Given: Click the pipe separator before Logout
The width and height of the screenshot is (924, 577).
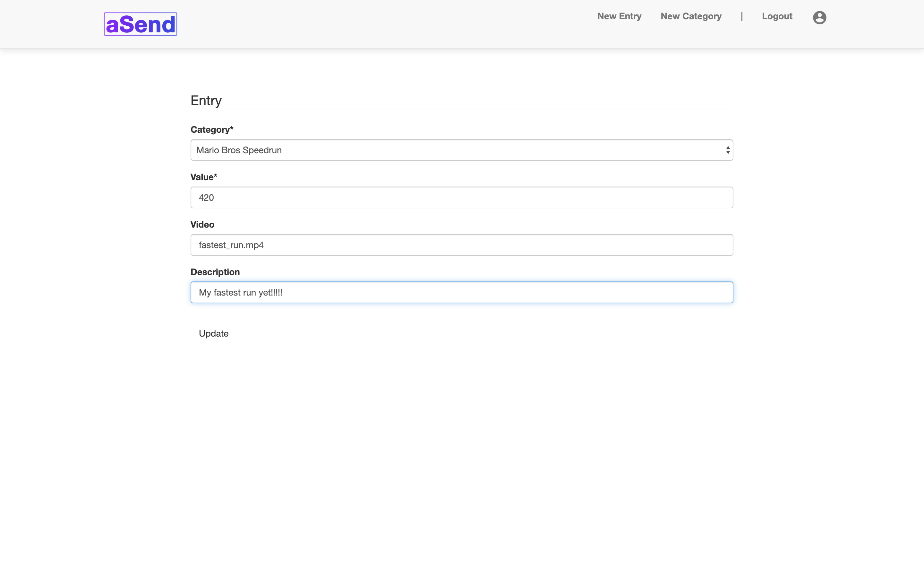Looking at the screenshot, I should click(x=741, y=16).
